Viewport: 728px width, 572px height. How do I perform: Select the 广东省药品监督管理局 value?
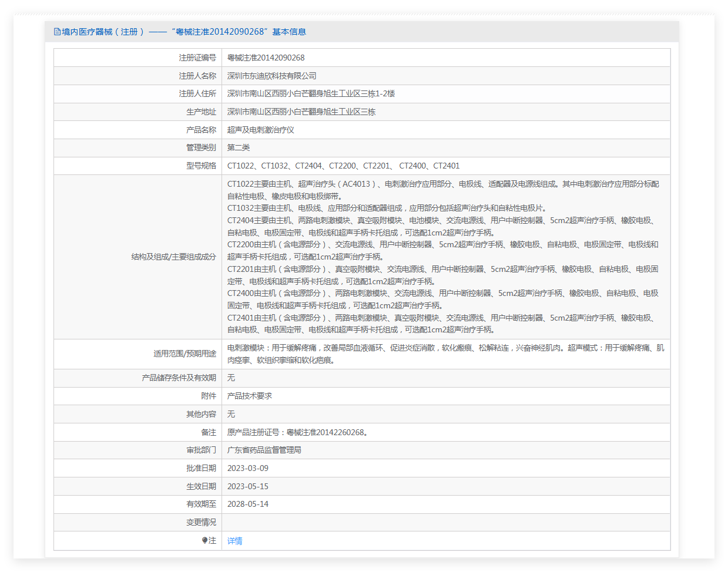click(264, 450)
